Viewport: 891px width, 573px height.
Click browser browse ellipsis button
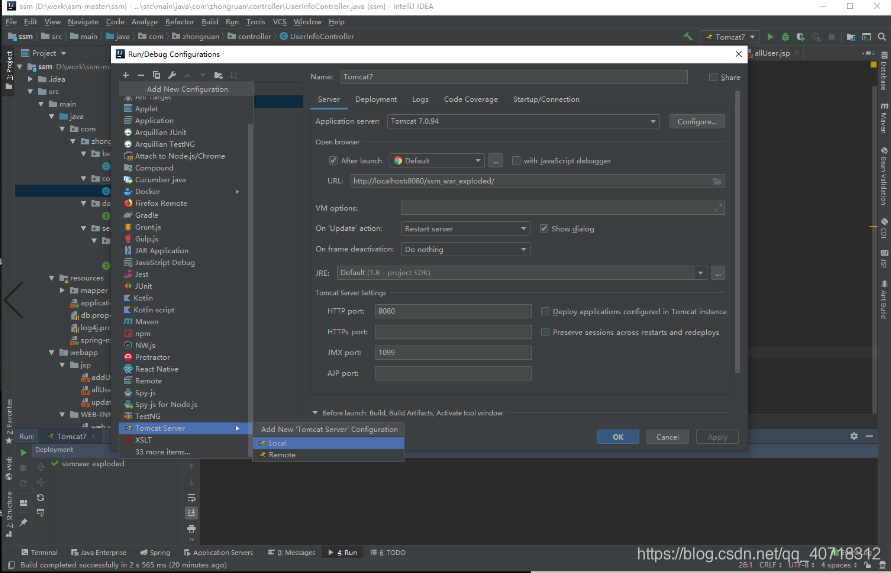[x=496, y=161]
